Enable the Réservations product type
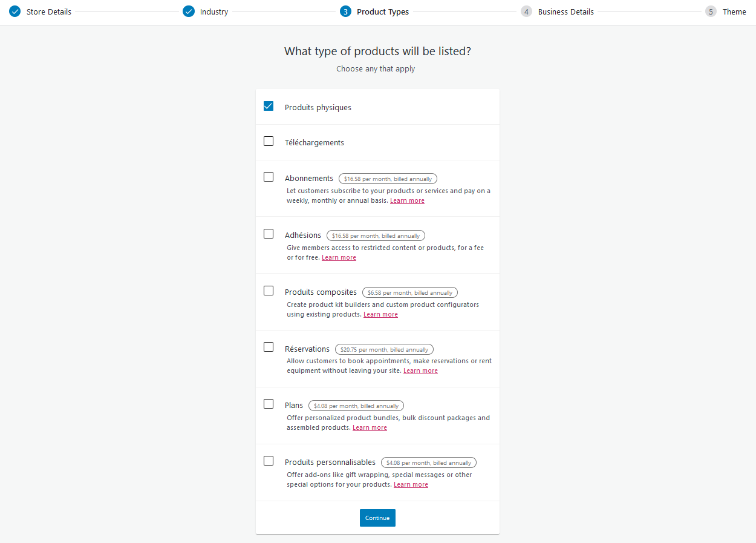 click(269, 347)
